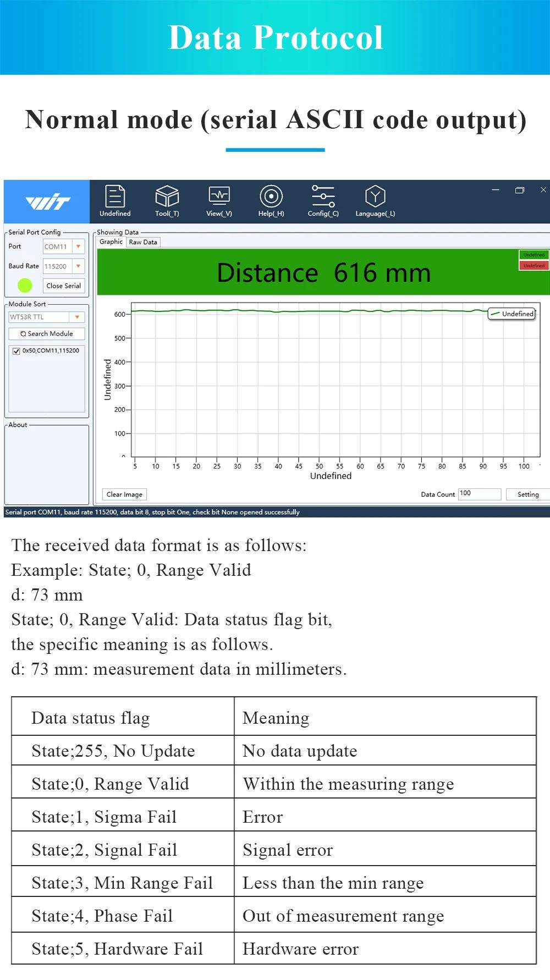This screenshot has width=550, height=980.
Task: Click the green serial status indicator
Action: click(x=25, y=285)
